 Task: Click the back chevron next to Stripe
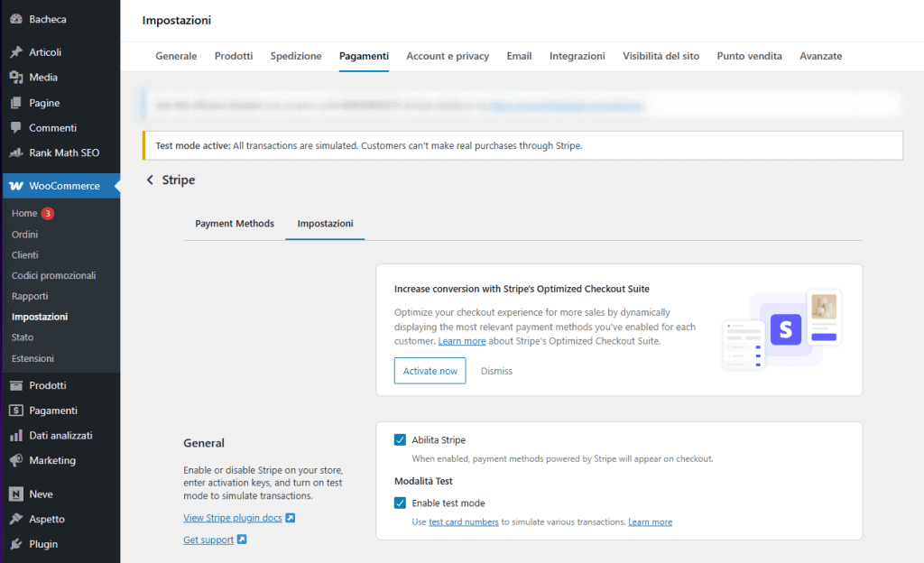point(150,180)
